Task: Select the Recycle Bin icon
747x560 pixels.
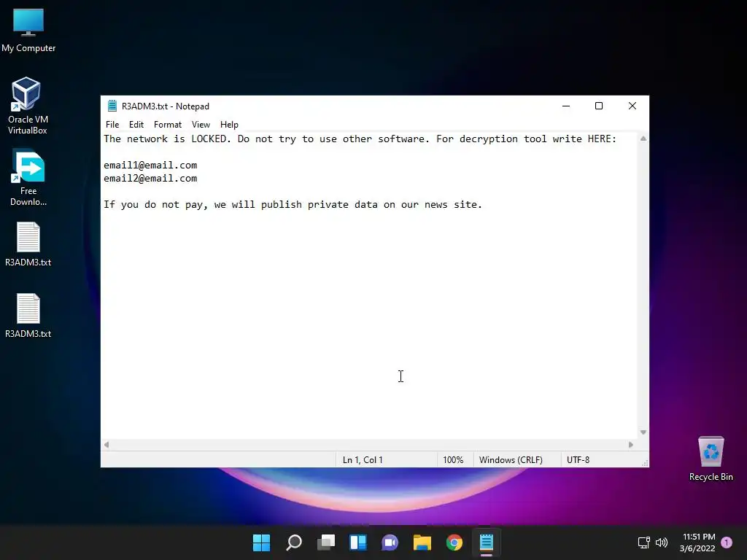Action: click(x=711, y=459)
